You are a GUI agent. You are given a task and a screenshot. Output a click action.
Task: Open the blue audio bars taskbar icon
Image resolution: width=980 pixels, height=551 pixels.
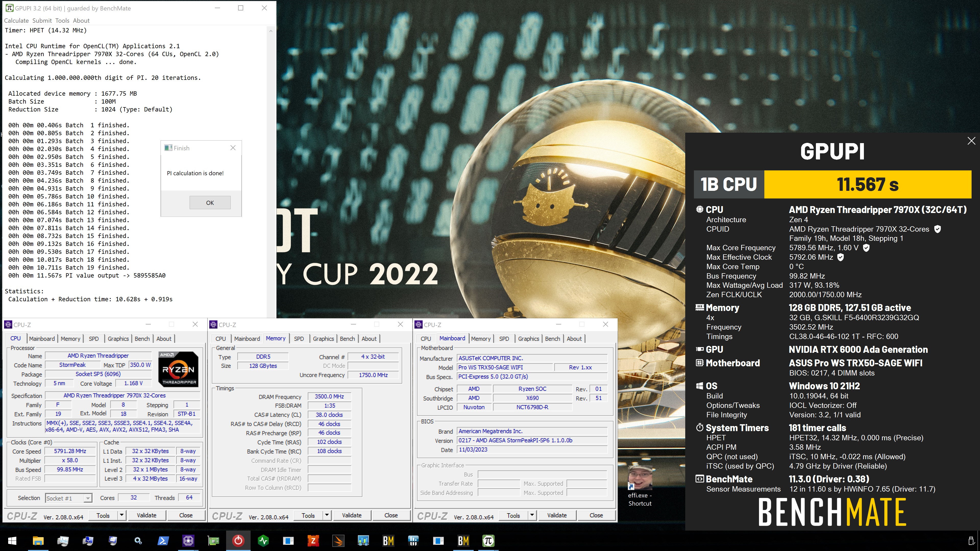click(x=413, y=540)
